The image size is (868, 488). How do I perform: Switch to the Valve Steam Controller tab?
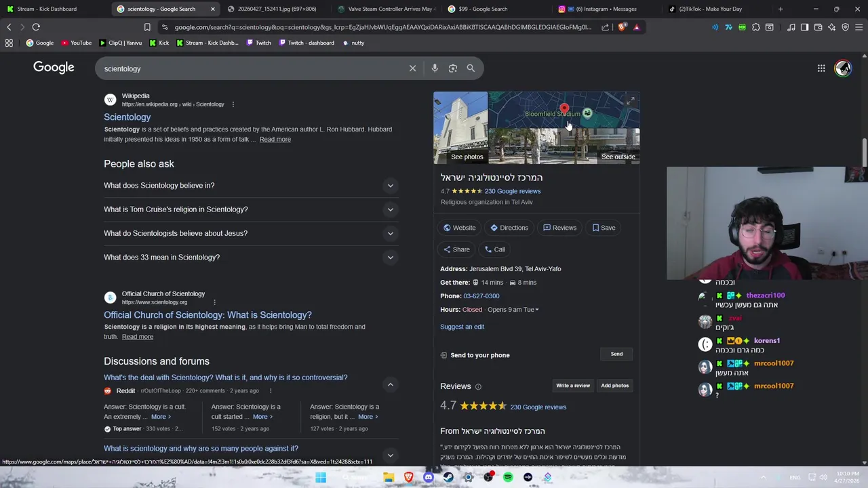(387, 9)
